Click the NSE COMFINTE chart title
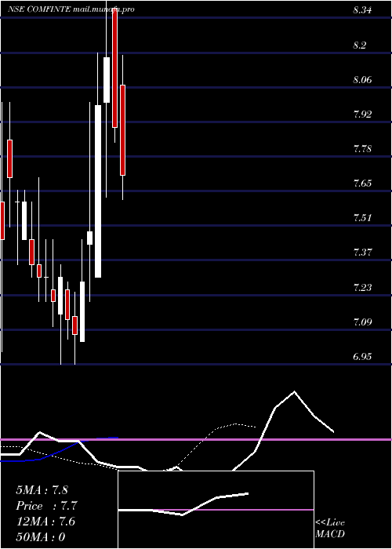This screenshot has height=549, width=392. tap(71, 9)
